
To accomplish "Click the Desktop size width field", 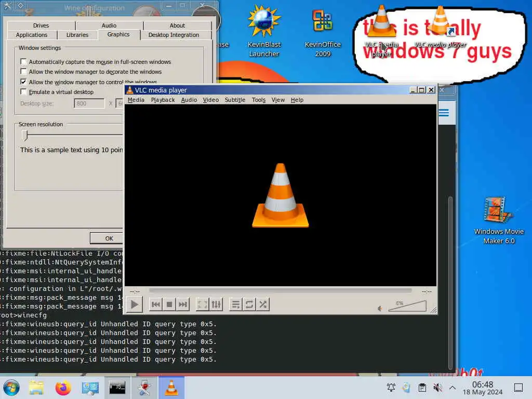I will (x=89, y=103).
